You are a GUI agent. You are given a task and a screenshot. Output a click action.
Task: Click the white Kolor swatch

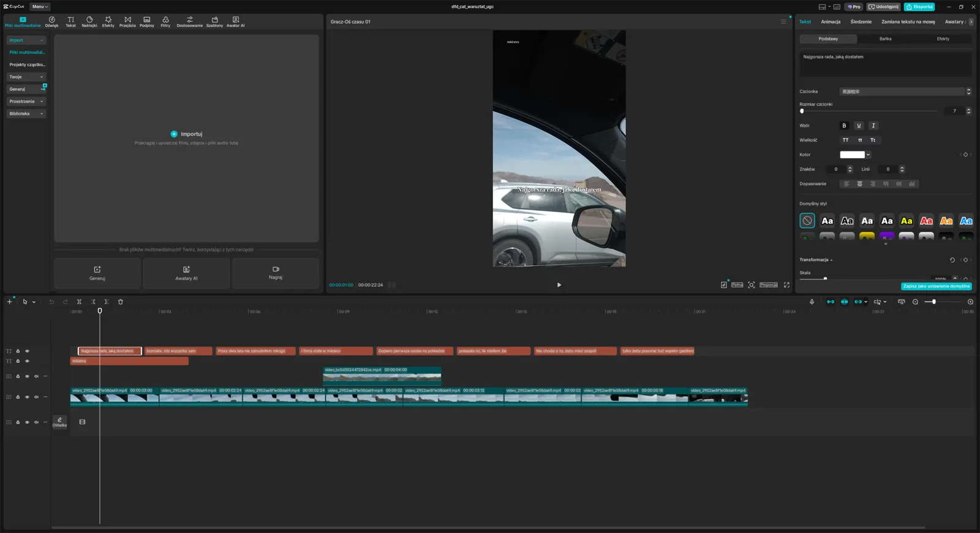(852, 155)
